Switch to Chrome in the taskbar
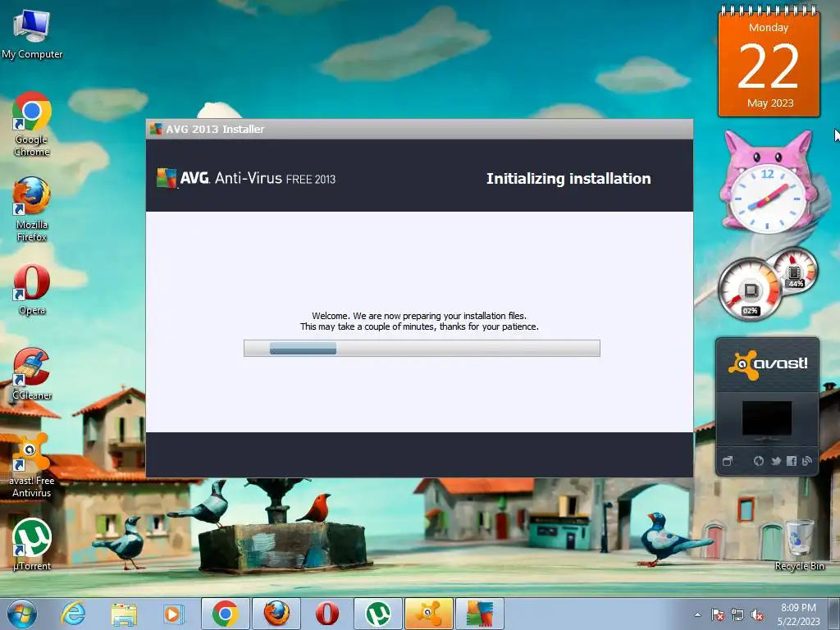This screenshot has width=840, height=630. (x=225, y=614)
